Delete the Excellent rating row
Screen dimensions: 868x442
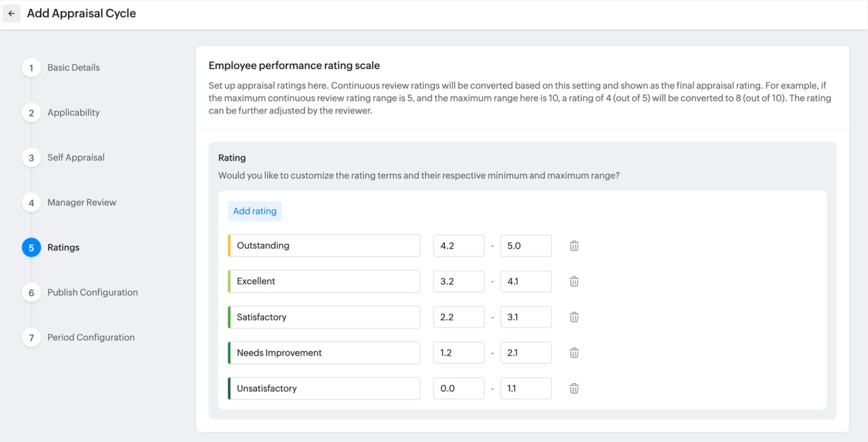point(574,281)
